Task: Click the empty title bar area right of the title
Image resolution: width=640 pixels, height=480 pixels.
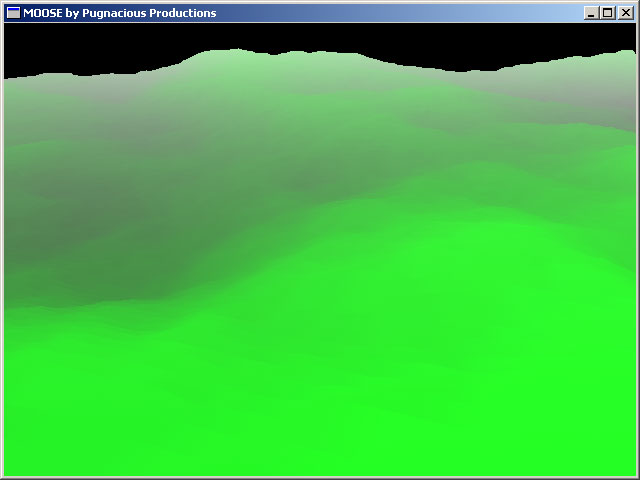Action: pos(400,13)
